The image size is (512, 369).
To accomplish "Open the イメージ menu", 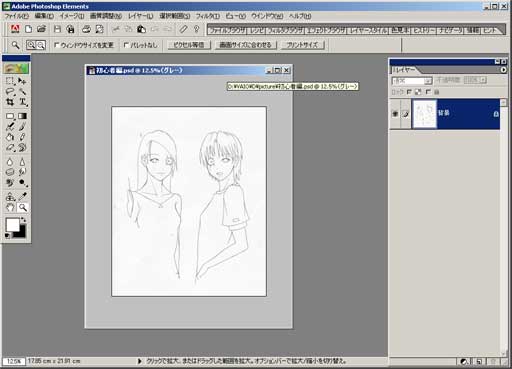I will point(72,16).
